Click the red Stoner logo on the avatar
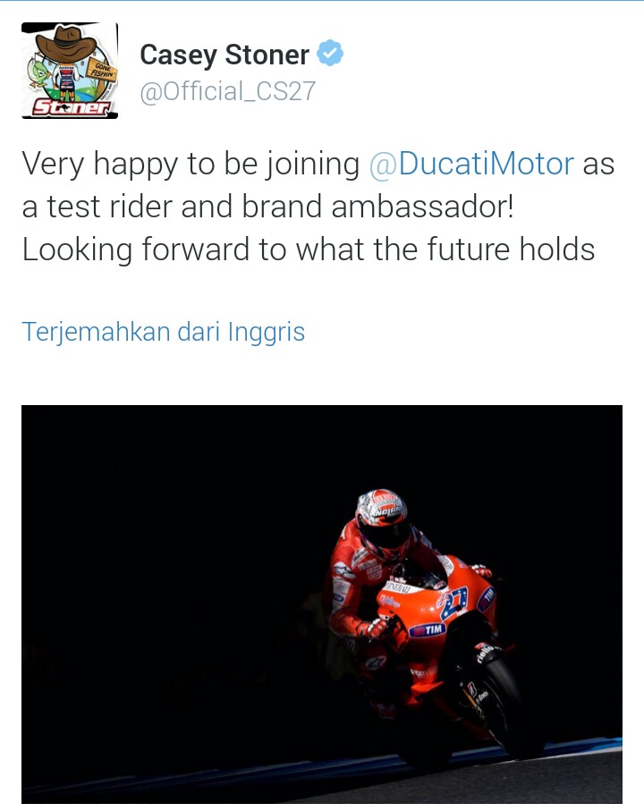Image resolution: width=644 pixels, height=812 pixels. click(x=72, y=107)
